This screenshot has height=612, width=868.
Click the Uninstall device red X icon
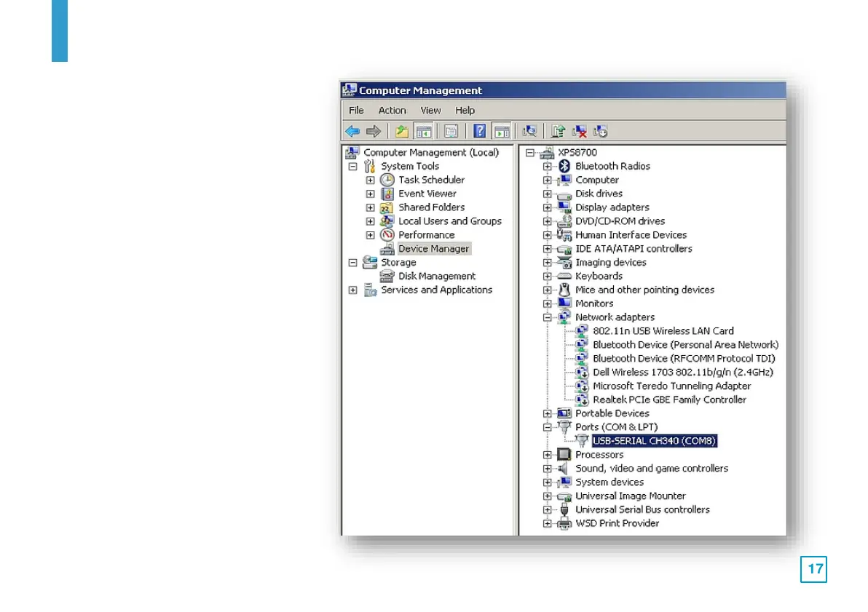pyautogui.click(x=580, y=132)
